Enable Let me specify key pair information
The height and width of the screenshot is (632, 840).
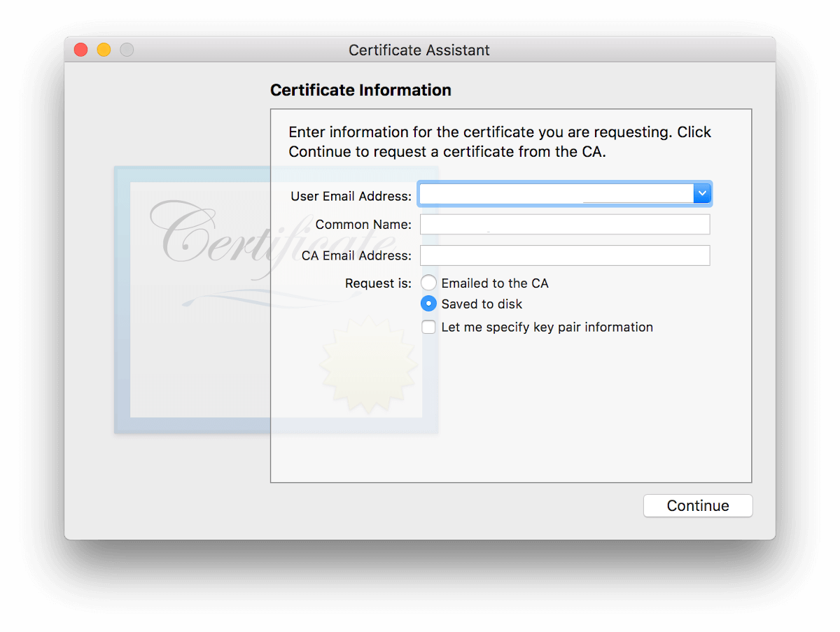click(x=428, y=327)
